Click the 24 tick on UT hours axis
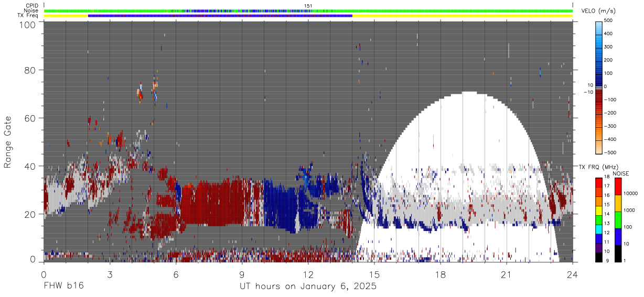This screenshot has width=644, height=297. click(573, 274)
